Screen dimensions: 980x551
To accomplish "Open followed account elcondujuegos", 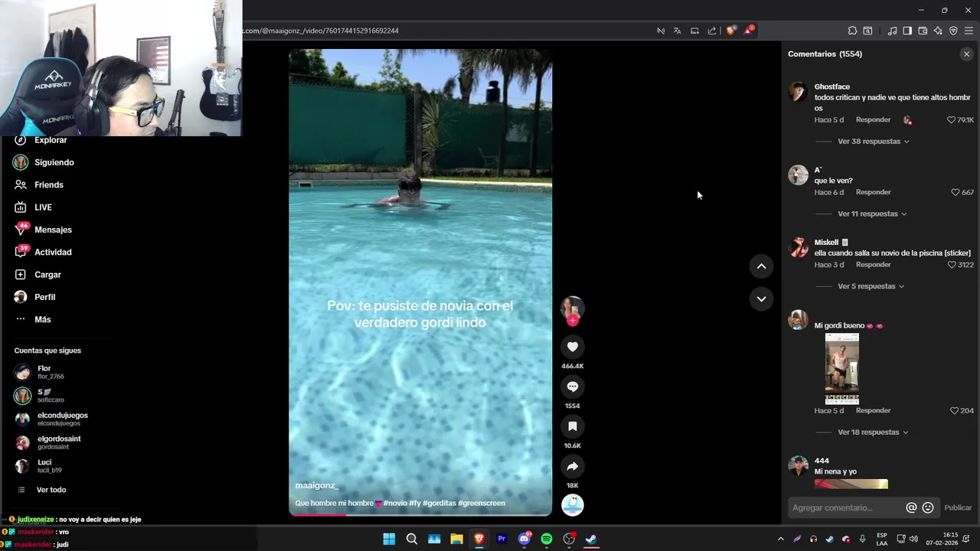I will [51, 419].
